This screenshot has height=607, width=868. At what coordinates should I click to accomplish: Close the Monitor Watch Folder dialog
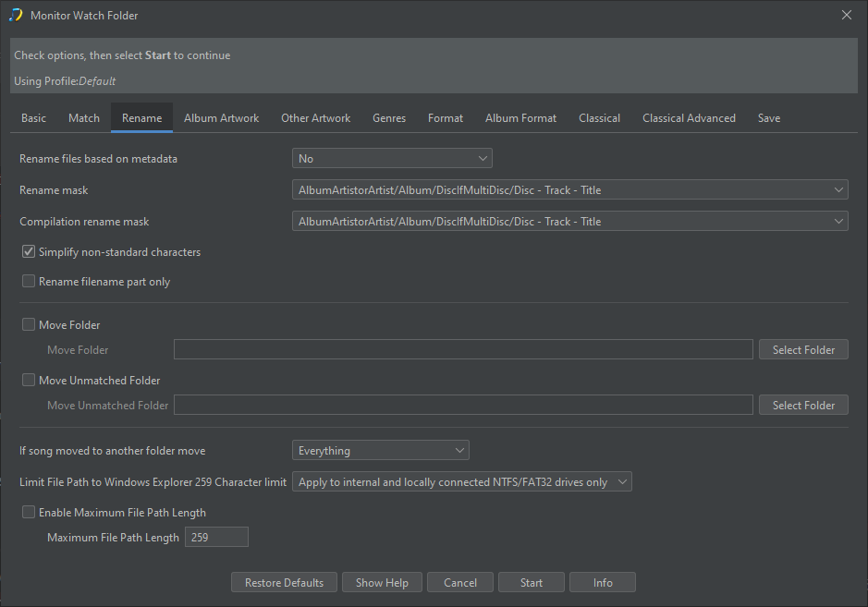847,15
